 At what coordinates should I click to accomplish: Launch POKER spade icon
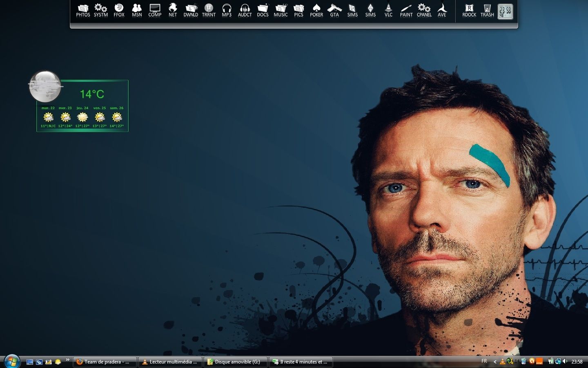point(316,10)
